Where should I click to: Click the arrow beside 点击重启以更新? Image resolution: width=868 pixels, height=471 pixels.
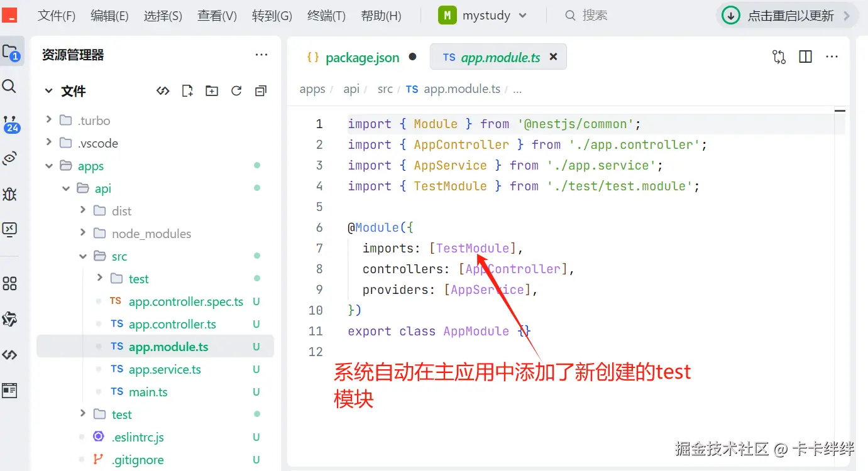click(847, 16)
